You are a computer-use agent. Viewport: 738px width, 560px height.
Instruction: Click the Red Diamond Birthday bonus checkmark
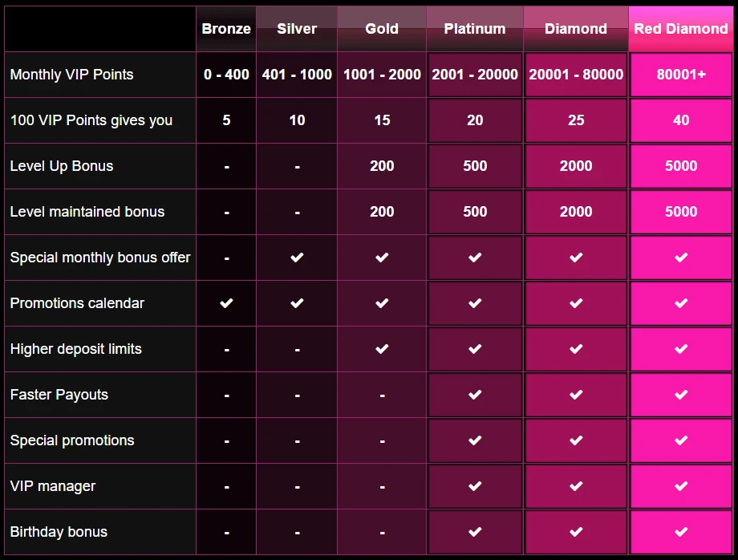coord(681,532)
